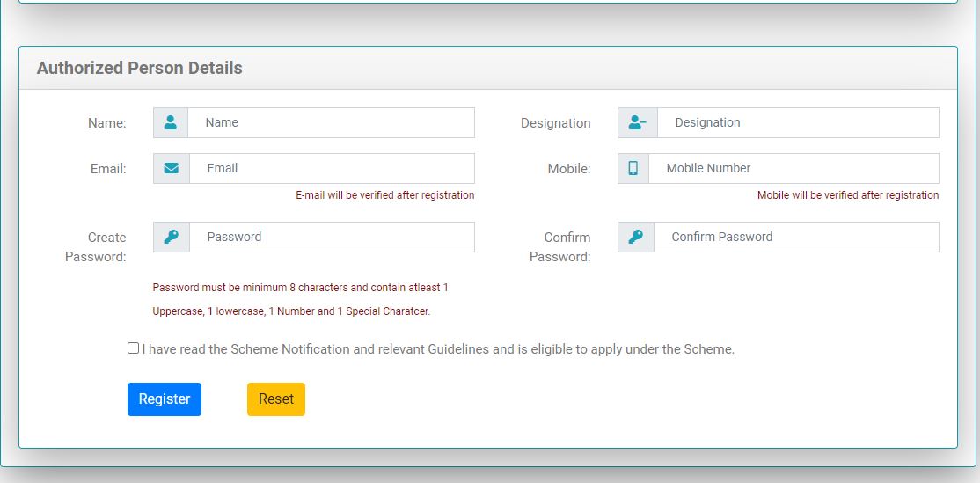This screenshot has height=483, width=980.
Task: Tick the Scheme Notification agreement checkbox
Action: tap(133, 348)
